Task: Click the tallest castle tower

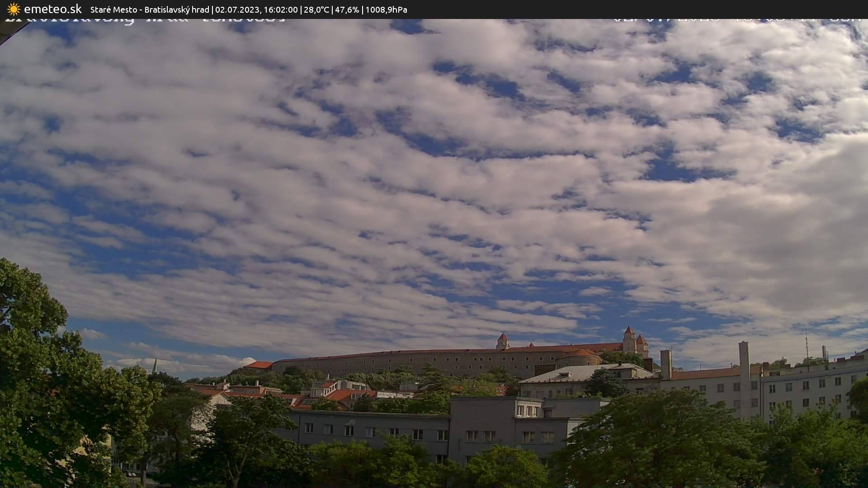Action: click(x=629, y=340)
